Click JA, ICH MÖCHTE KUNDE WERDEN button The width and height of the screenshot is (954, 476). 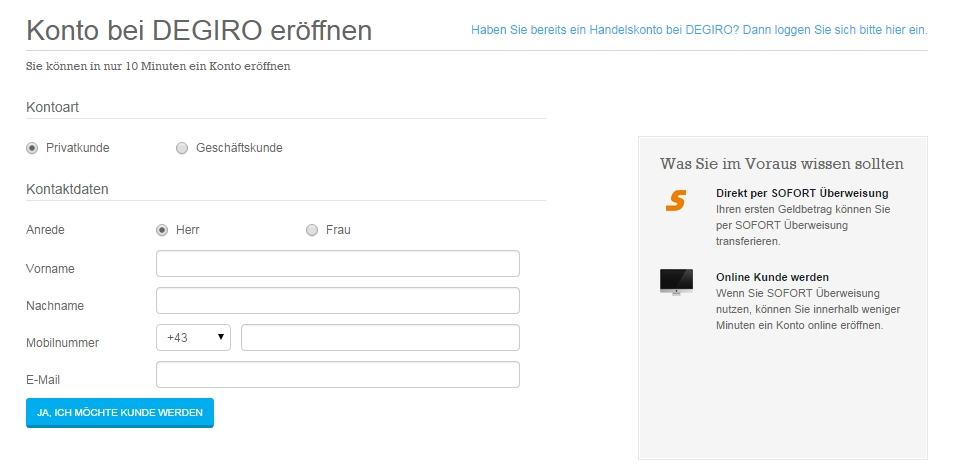[120, 413]
